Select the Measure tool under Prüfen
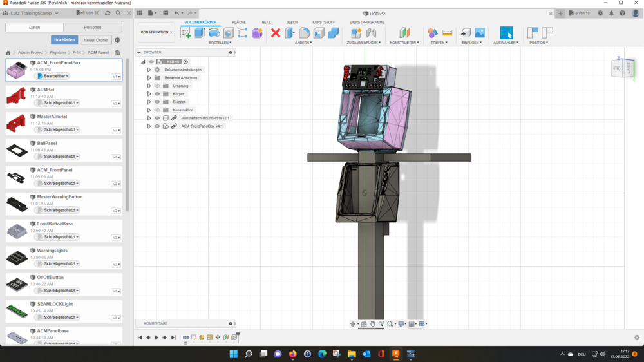 [x=447, y=33]
